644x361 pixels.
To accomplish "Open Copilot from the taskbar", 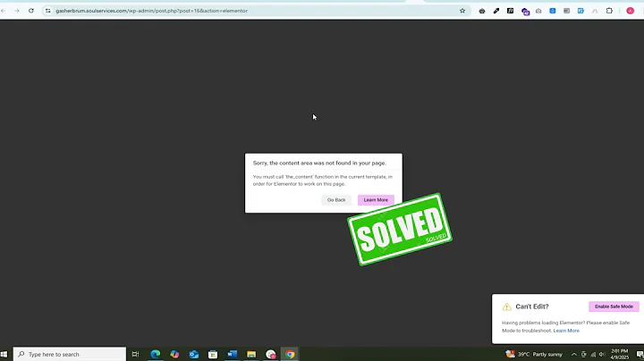I will 174,354.
